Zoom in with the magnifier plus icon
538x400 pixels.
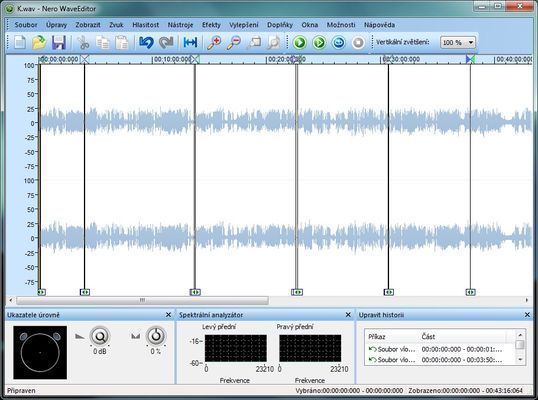[x=214, y=43]
